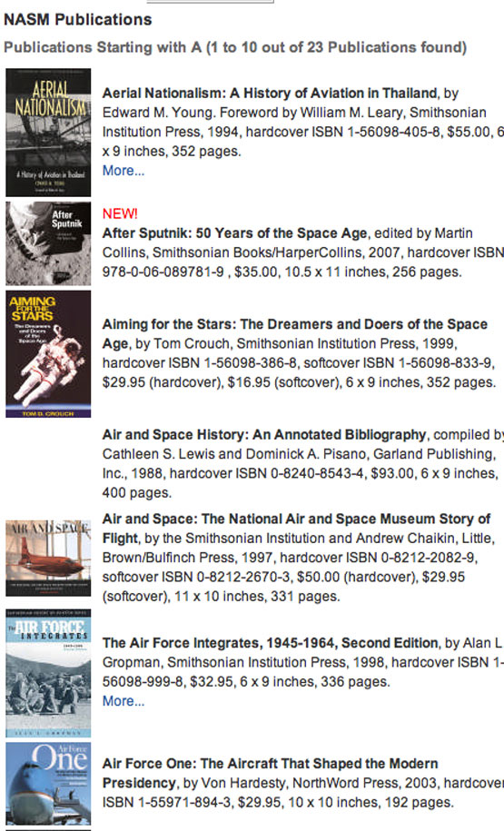Open the Aerial Nationalism book cover thumbnail
This screenshot has width=504, height=831.
coord(48,133)
